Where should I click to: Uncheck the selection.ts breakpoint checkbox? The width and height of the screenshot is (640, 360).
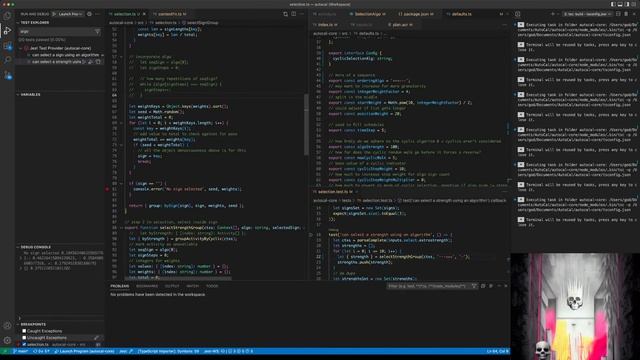(x=24, y=344)
